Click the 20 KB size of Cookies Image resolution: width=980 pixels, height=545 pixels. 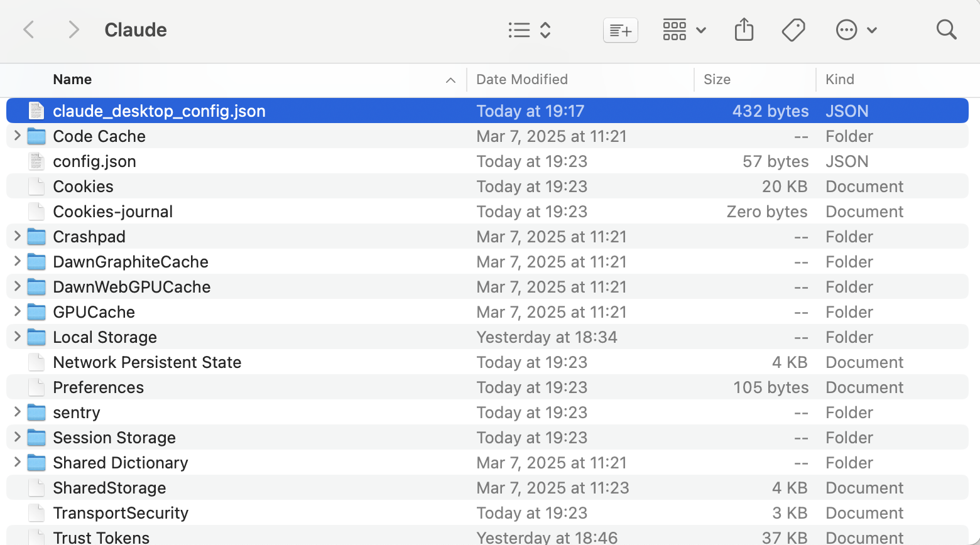(x=785, y=186)
